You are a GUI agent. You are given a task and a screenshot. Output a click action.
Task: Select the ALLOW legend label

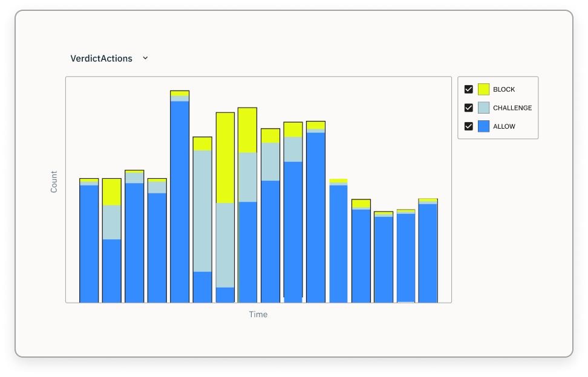pyautogui.click(x=505, y=126)
